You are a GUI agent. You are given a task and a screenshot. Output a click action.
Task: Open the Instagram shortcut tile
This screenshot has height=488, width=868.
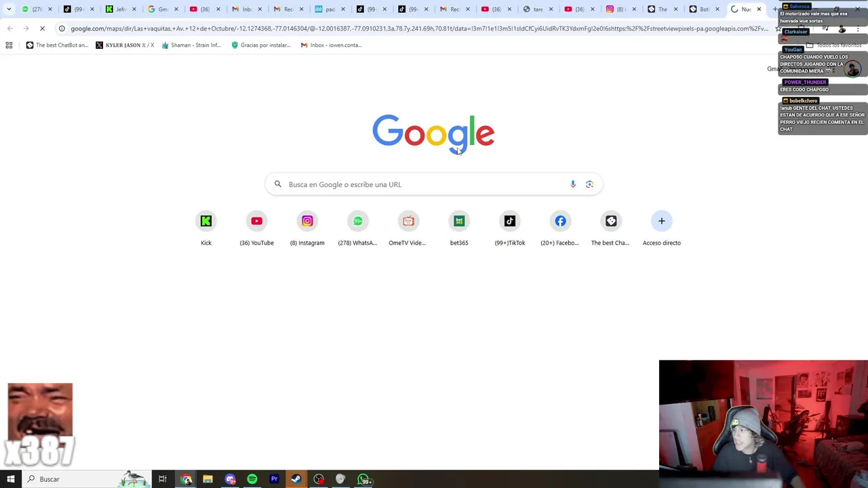coord(307,228)
